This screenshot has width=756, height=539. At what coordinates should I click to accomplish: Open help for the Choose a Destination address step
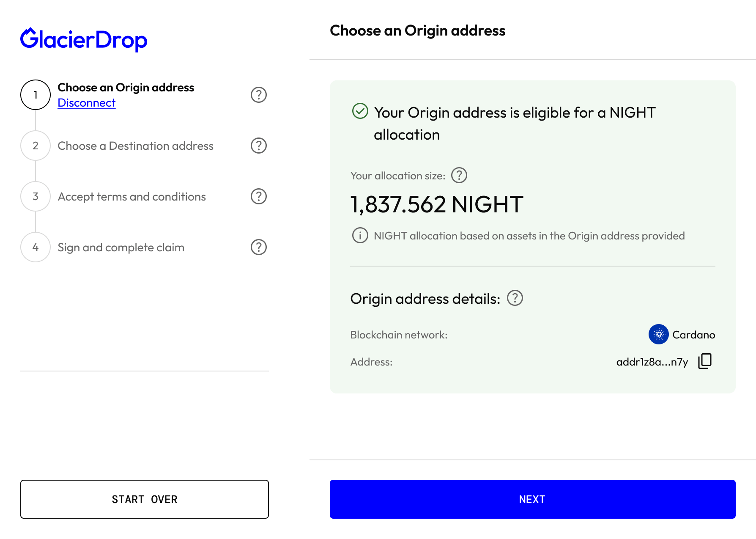[x=259, y=146]
